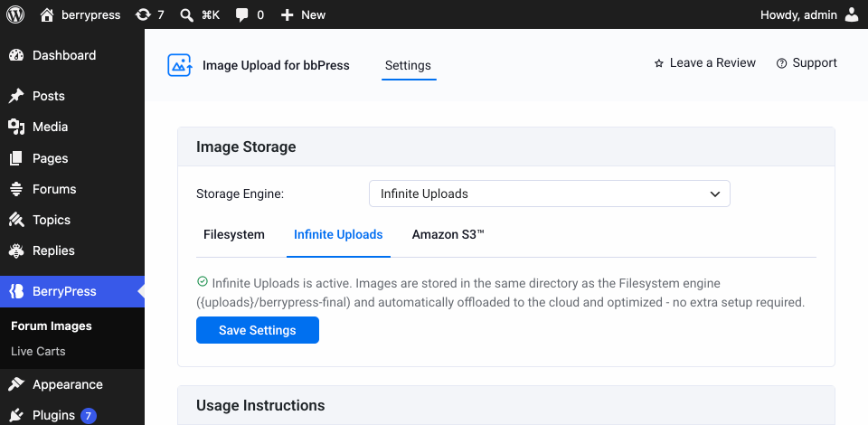868x425 pixels.
Task: Click the search magnifier icon
Action: click(187, 15)
